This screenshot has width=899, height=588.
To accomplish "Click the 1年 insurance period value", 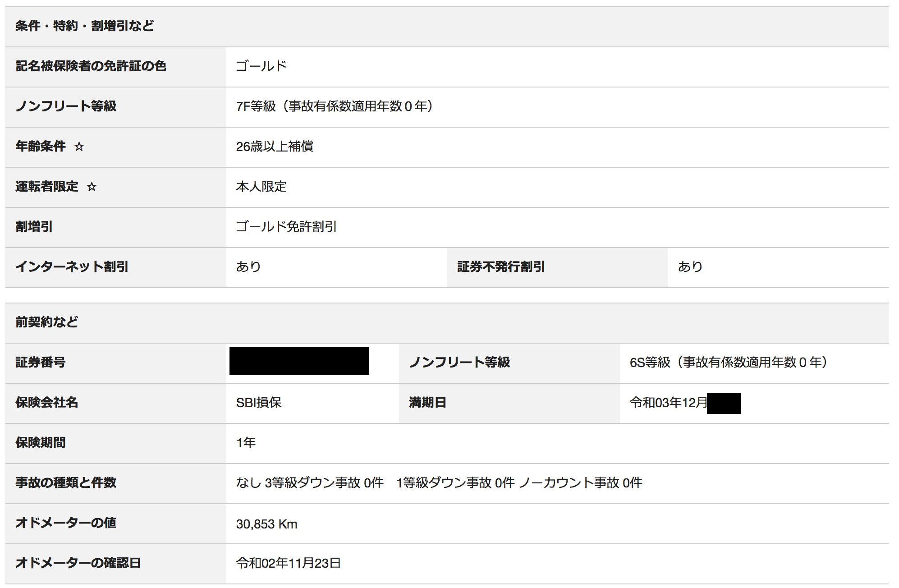I will point(246,443).
